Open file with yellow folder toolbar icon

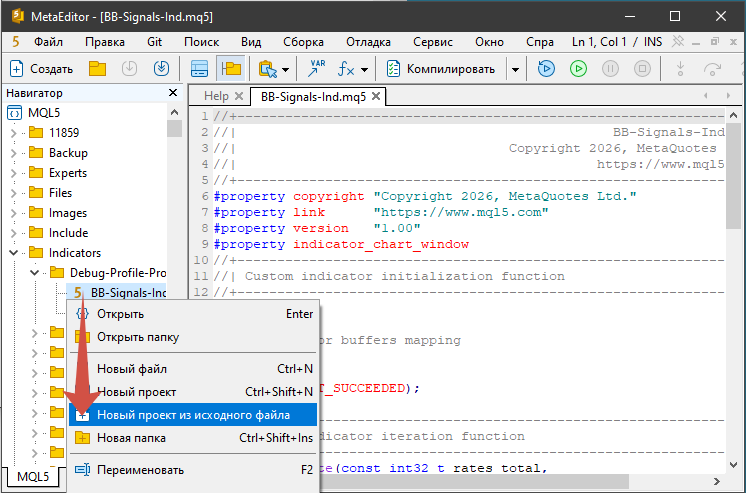[x=97, y=69]
